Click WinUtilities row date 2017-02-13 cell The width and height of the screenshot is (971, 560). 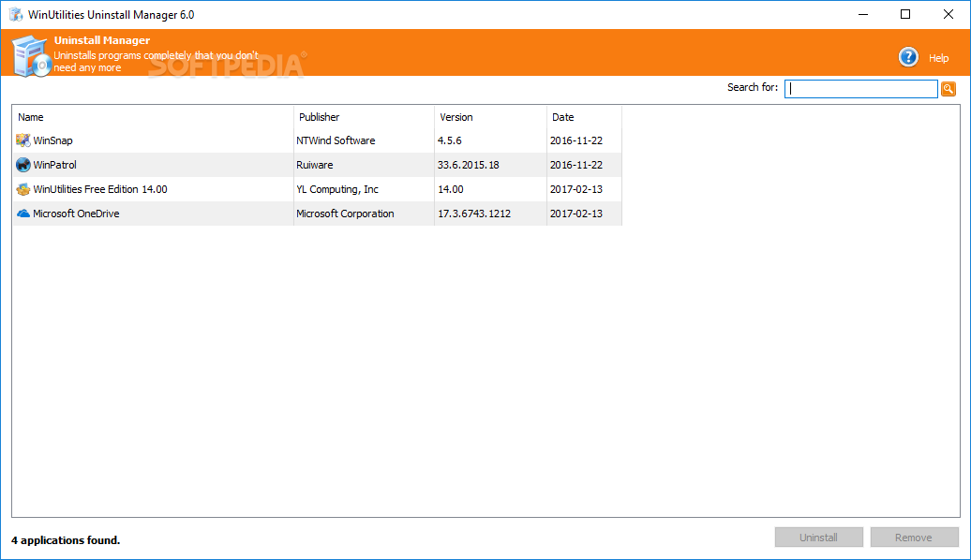[x=575, y=189]
